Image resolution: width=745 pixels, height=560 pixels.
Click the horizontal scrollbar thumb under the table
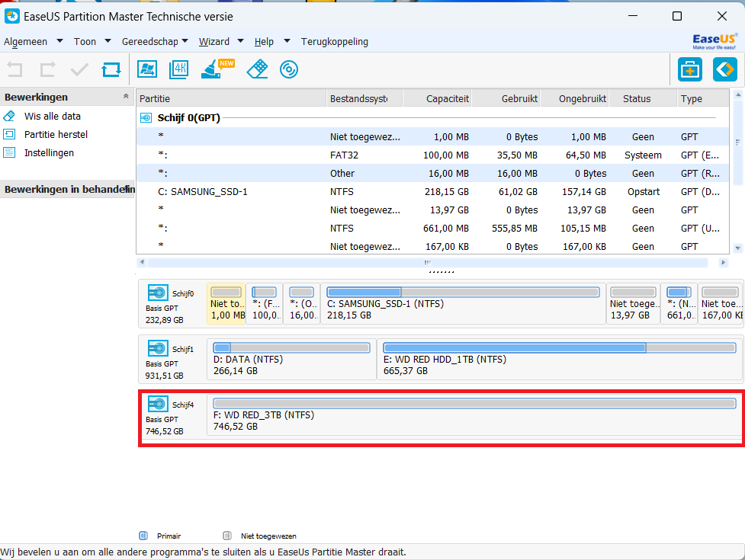tap(428, 262)
